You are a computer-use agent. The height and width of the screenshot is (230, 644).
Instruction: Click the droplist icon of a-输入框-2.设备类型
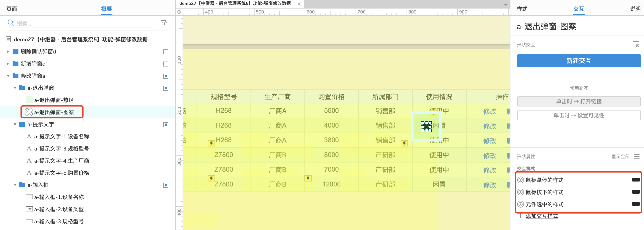[x=29, y=209]
